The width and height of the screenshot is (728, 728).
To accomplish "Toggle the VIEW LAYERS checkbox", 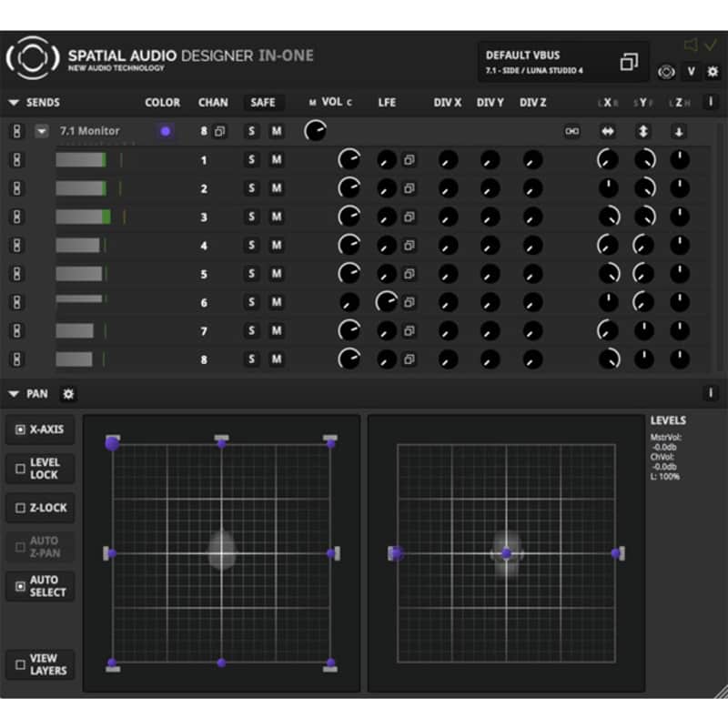I will pyautogui.click(x=20, y=664).
